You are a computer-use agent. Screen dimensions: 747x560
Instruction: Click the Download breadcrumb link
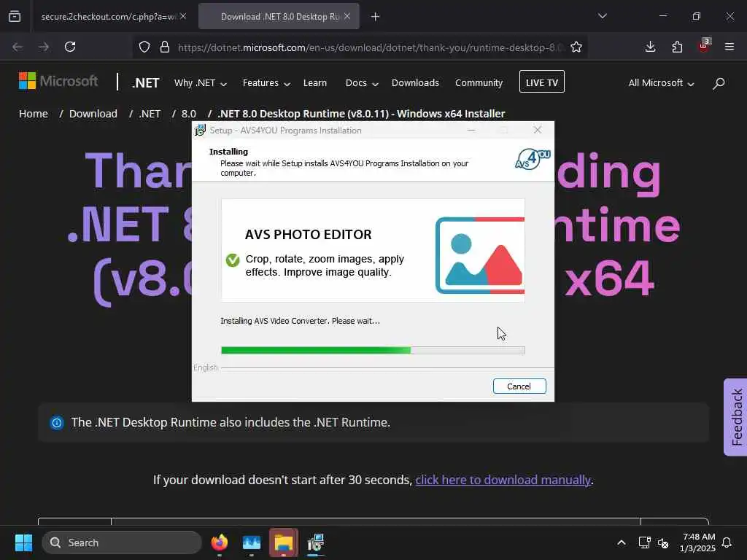click(93, 114)
